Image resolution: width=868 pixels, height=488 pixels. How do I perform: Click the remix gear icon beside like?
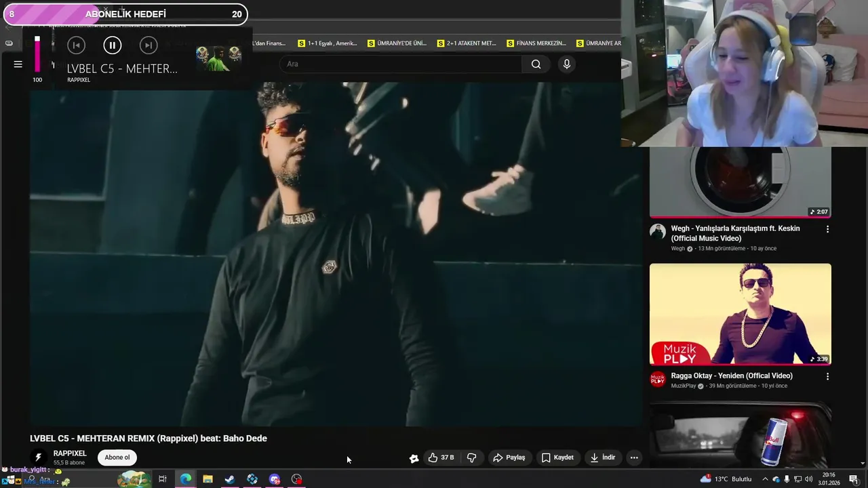point(414,458)
